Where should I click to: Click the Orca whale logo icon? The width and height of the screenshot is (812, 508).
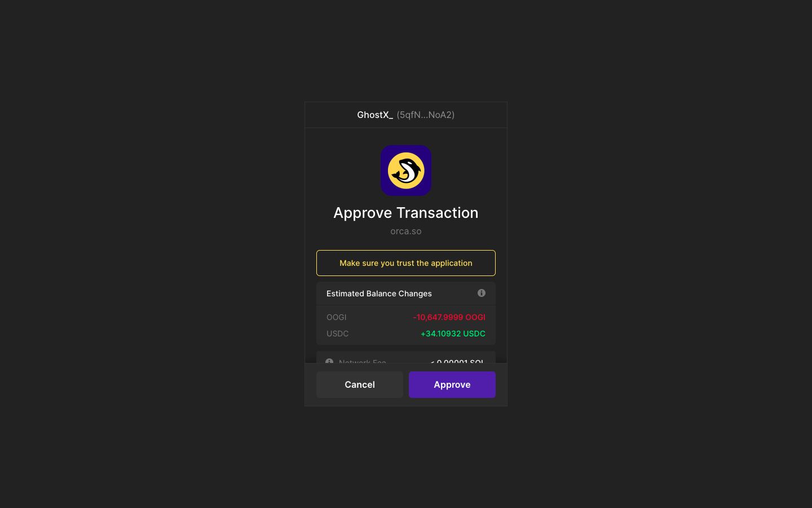406,170
